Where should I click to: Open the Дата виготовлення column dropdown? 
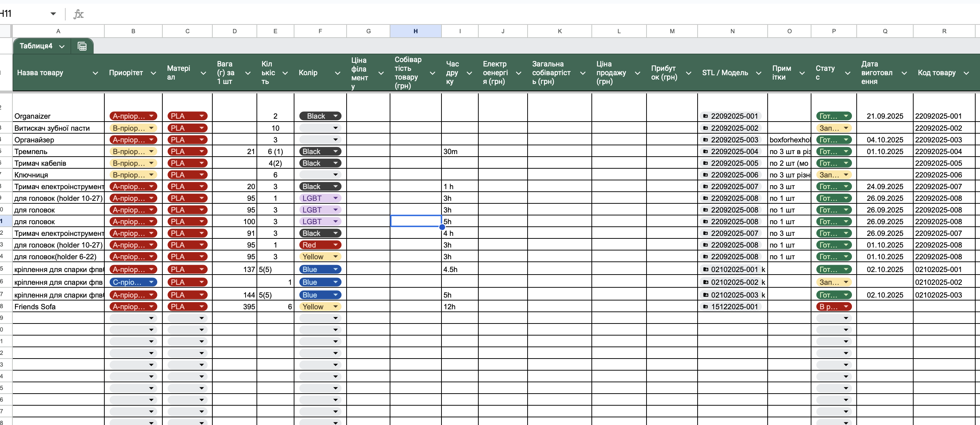pos(904,73)
